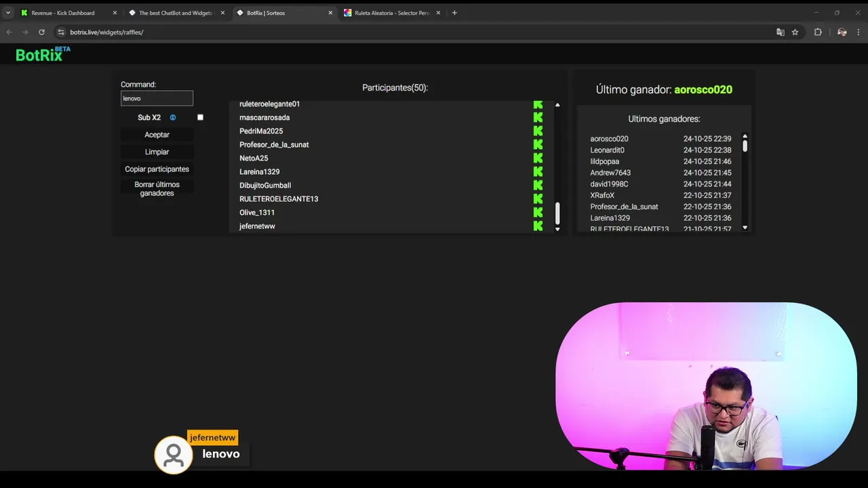Open the Chrome profile avatar
Screen dimensions: 868x488
coord(842,32)
